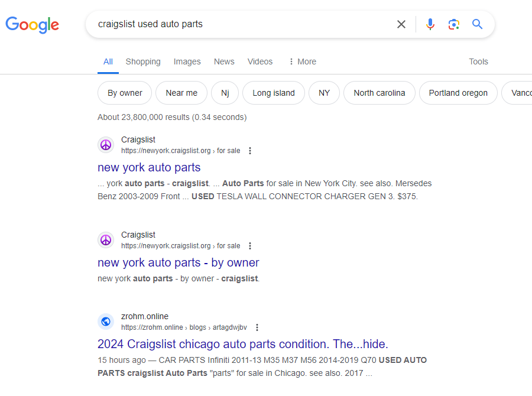Click first result newyork.craigslist.org URL
Screen dimensions: 532x396
[x=180, y=151]
